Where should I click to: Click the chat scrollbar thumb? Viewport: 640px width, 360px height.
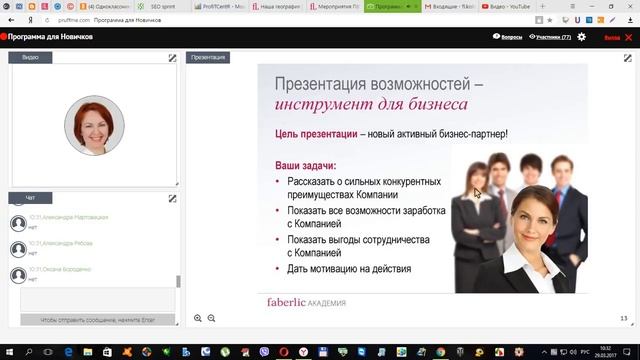(178, 281)
